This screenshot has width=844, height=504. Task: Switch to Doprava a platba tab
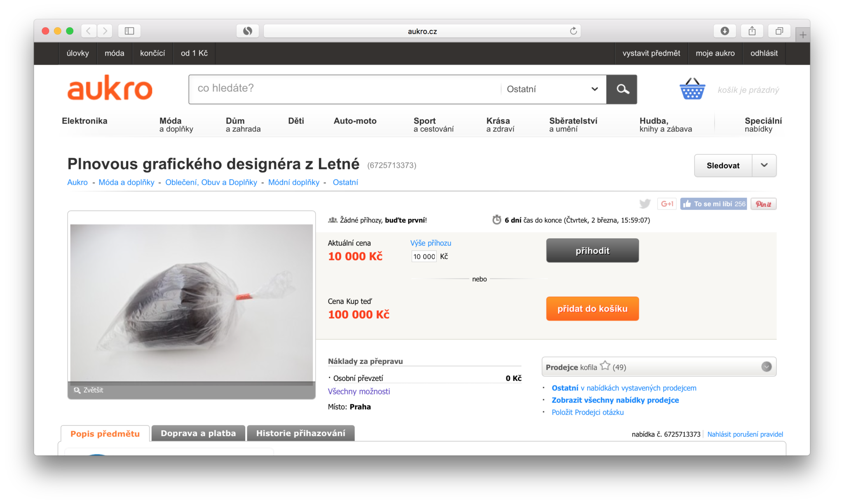(198, 433)
